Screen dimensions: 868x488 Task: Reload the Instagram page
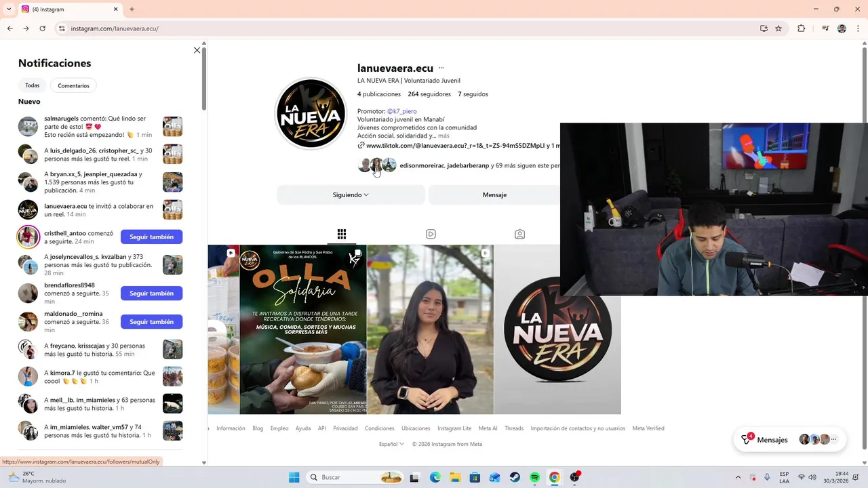pos(42,28)
